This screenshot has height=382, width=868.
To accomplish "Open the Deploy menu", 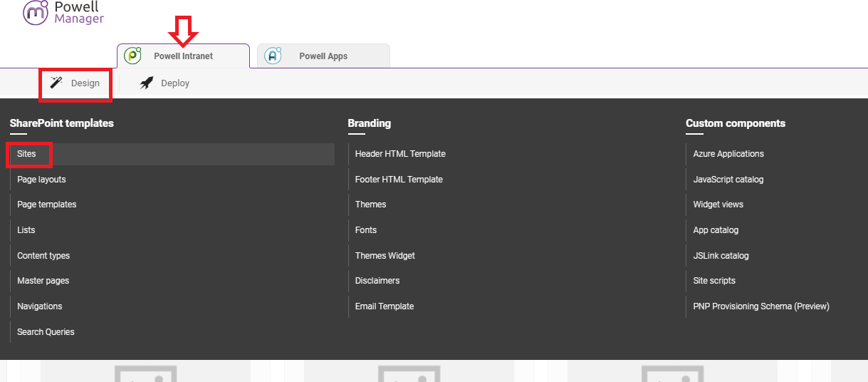I will (165, 83).
